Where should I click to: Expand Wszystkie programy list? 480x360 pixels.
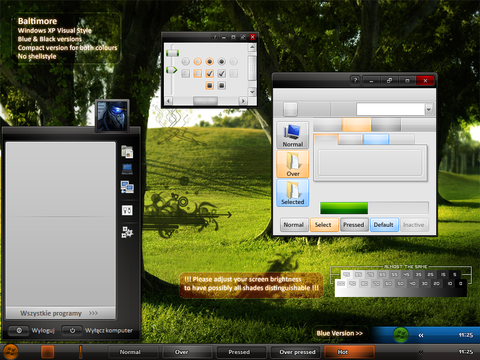[x=60, y=313]
